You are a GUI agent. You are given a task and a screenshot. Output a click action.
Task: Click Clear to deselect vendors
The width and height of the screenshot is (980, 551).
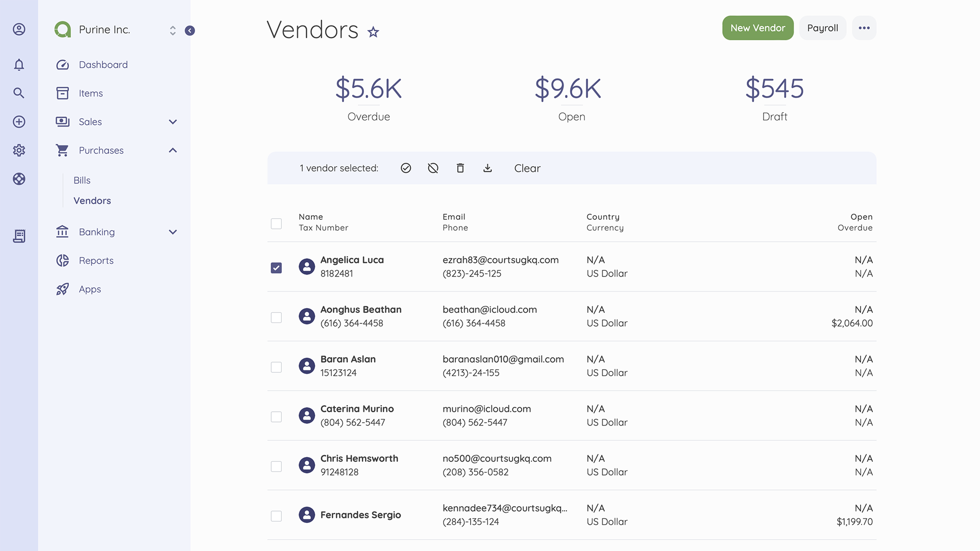pos(527,168)
